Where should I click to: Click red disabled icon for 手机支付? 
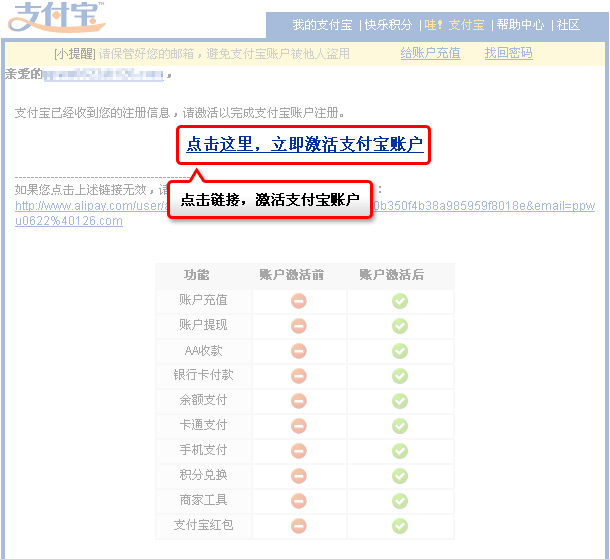click(x=299, y=451)
